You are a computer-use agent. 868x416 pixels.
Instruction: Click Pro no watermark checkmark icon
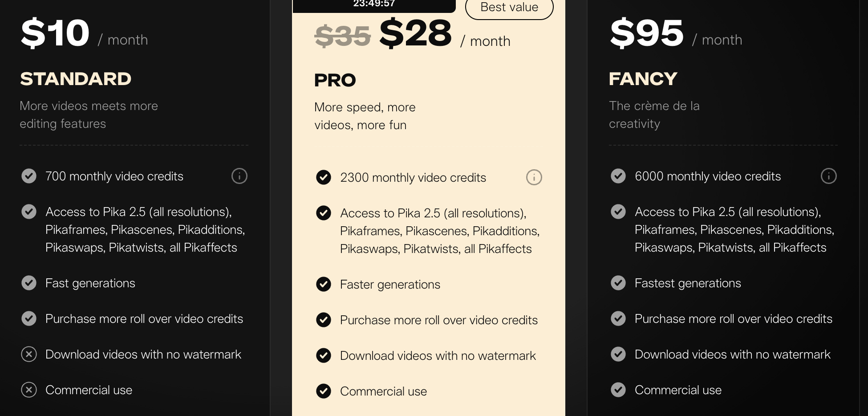point(324,355)
